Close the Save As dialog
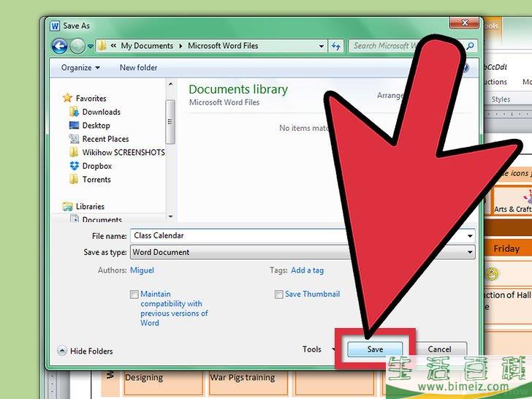This screenshot has width=532, height=399. [465, 23]
